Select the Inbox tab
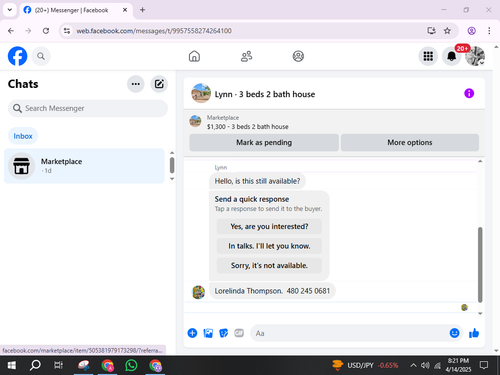This screenshot has width=500, height=375. (23, 136)
